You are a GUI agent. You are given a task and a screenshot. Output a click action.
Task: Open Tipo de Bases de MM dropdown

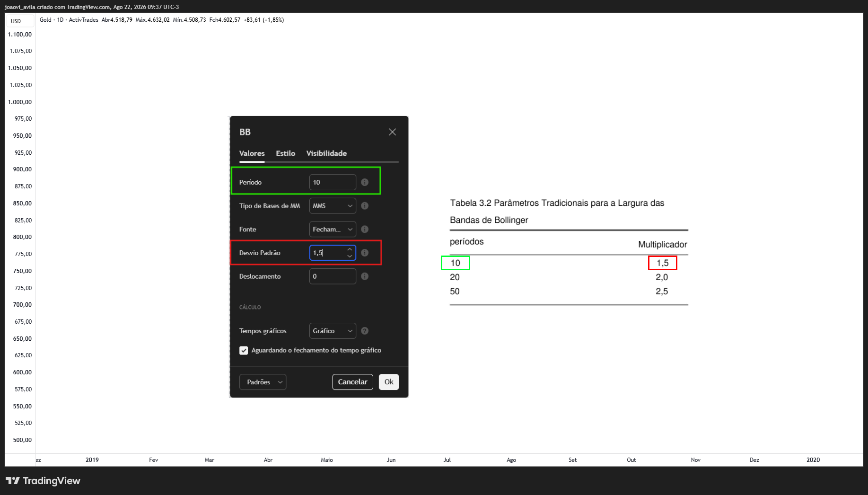coord(333,206)
